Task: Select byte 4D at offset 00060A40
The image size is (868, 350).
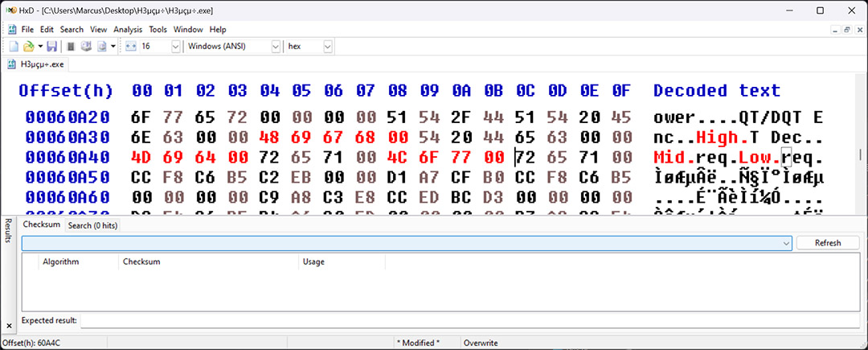Action: [141, 156]
